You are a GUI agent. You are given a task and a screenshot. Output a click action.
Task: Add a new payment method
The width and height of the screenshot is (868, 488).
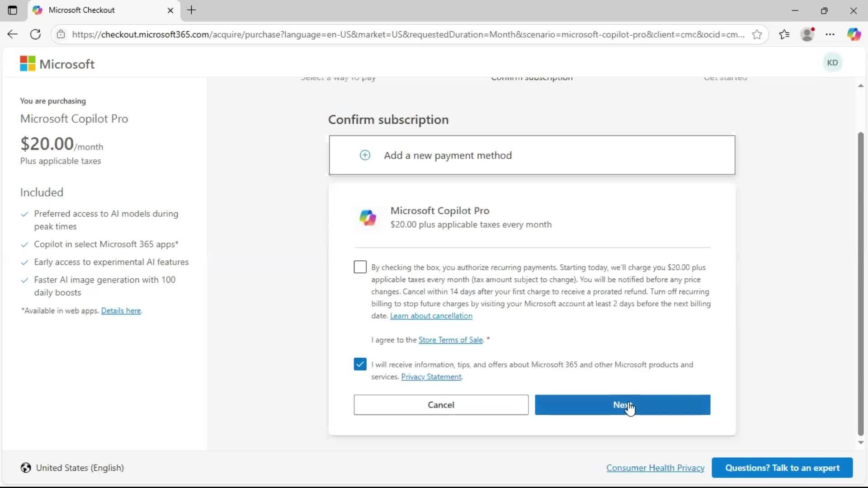tap(532, 155)
